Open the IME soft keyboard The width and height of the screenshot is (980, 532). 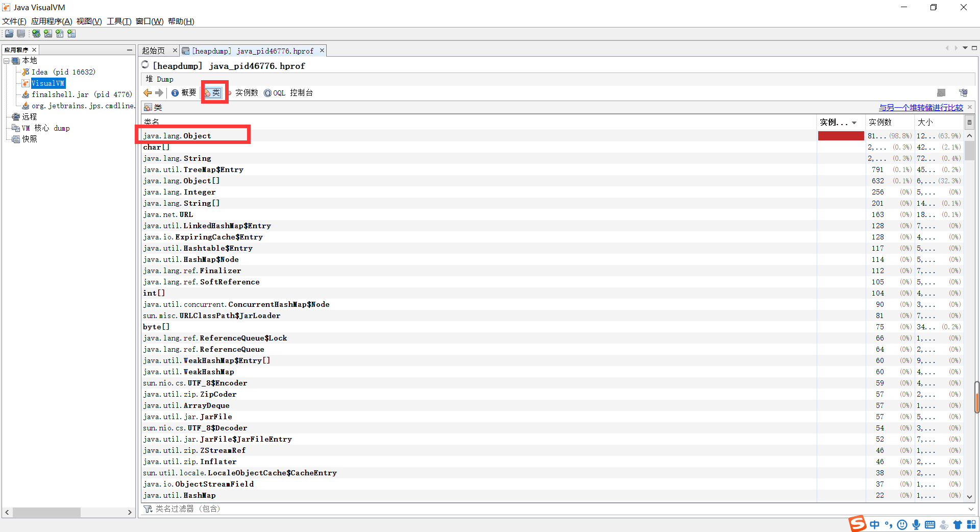click(x=930, y=525)
